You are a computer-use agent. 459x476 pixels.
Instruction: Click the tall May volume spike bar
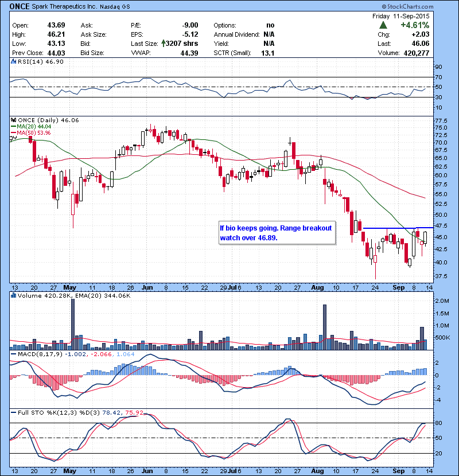(x=73, y=324)
